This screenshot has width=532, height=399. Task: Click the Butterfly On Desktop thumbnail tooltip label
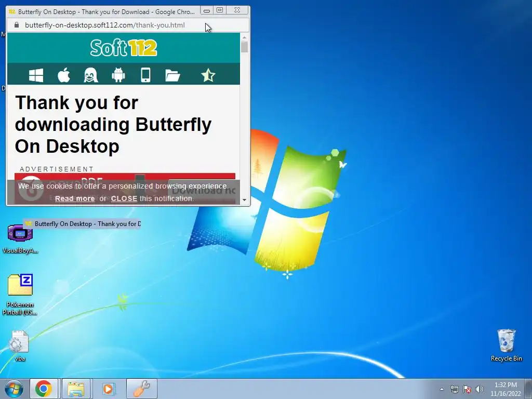point(82,224)
